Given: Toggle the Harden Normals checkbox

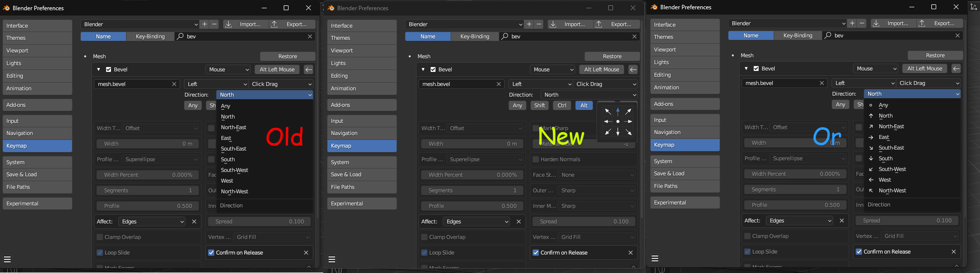Looking at the screenshot, I should 536,159.
